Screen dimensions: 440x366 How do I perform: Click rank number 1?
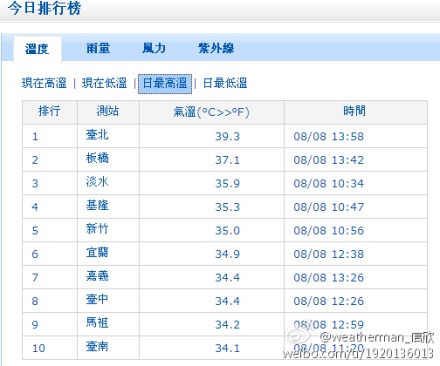35,136
